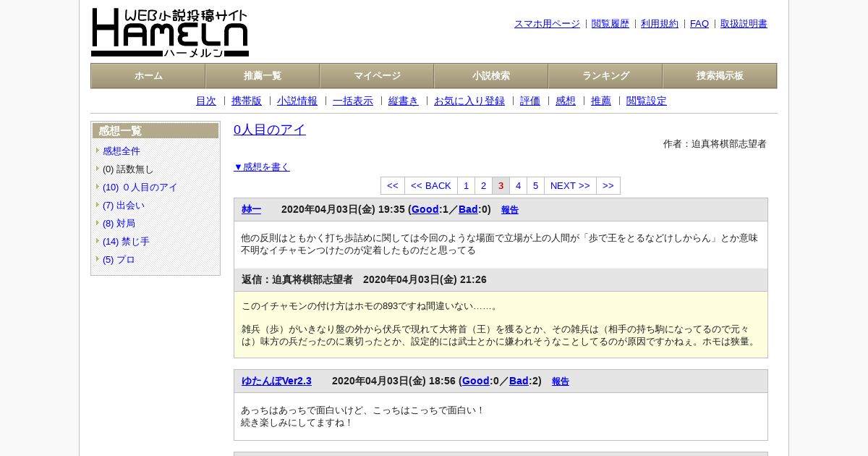
Task: Open the 小説検索 nav tab
Action: click(491, 76)
